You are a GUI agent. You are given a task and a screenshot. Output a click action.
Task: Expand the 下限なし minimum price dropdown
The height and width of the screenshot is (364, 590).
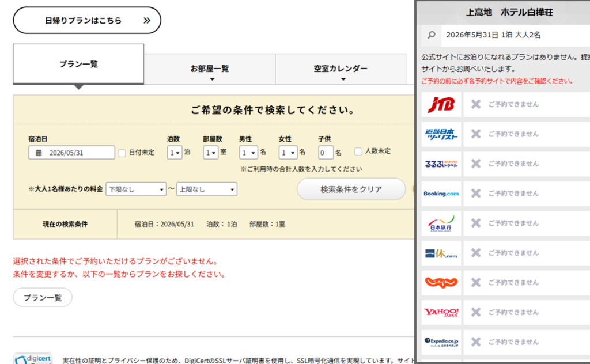click(136, 189)
